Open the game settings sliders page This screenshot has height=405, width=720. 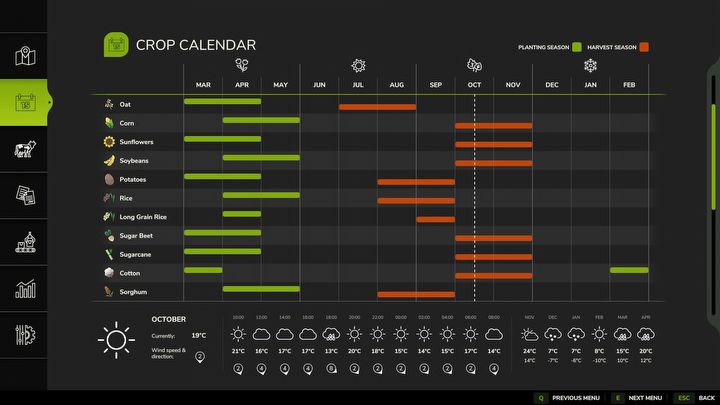point(25,335)
